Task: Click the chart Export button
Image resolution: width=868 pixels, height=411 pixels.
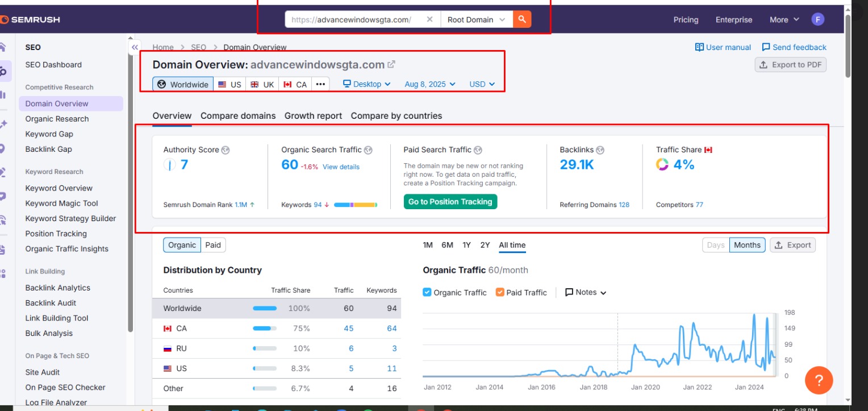Action: point(793,245)
